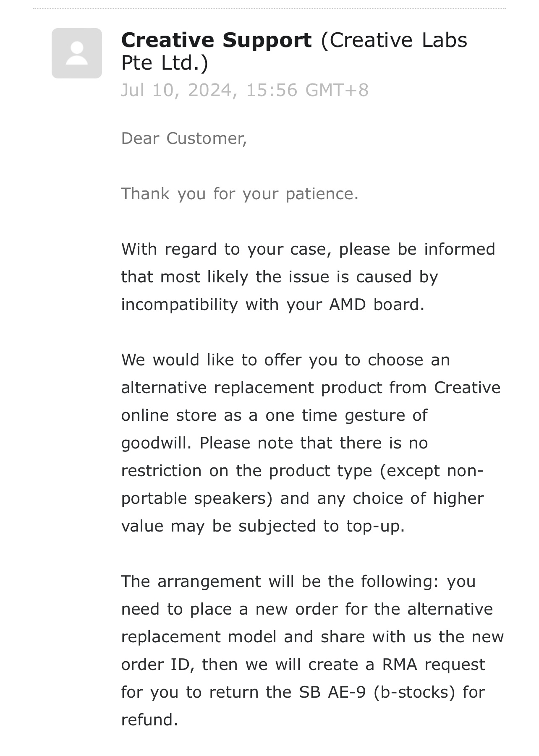Click the 'Jul 10, 2024, 15:56 GMT+8' timestamp
The image size is (539, 756).
pos(245,90)
